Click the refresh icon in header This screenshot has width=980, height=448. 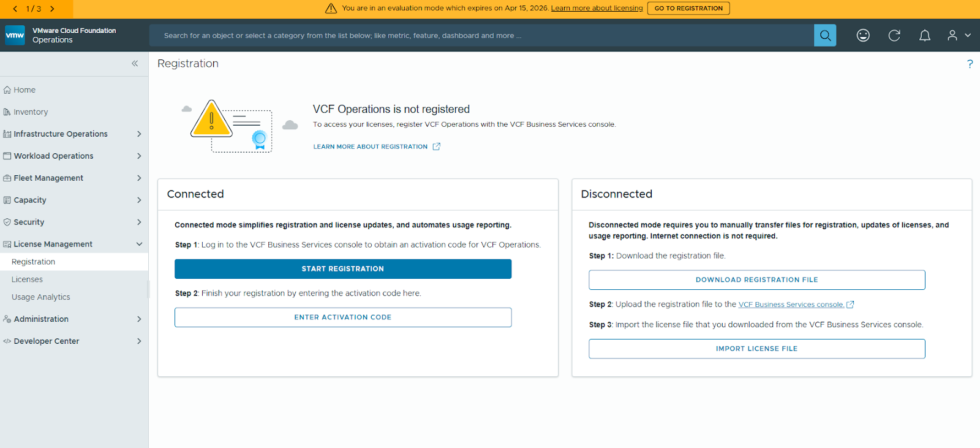point(894,36)
